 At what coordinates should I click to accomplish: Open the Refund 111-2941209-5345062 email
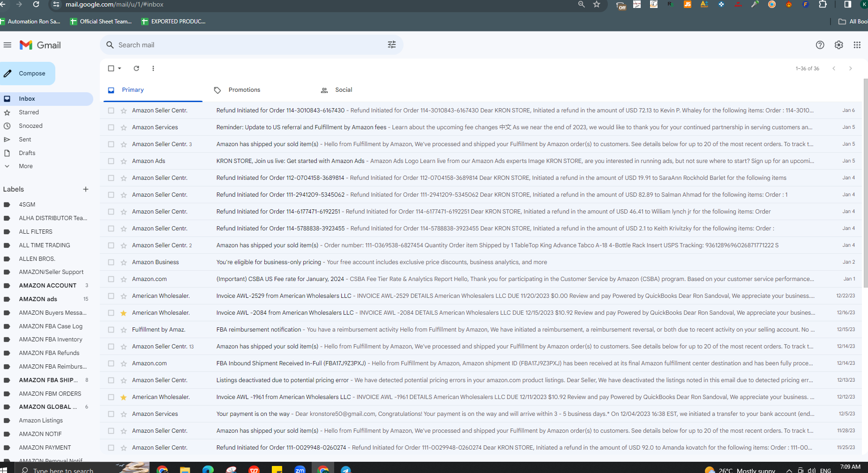(481, 195)
